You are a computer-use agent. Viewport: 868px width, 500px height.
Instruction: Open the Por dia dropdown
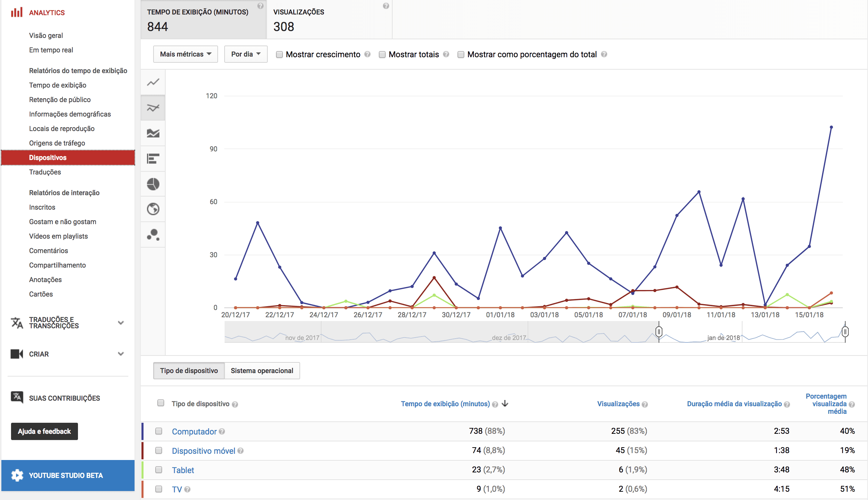pos(245,54)
